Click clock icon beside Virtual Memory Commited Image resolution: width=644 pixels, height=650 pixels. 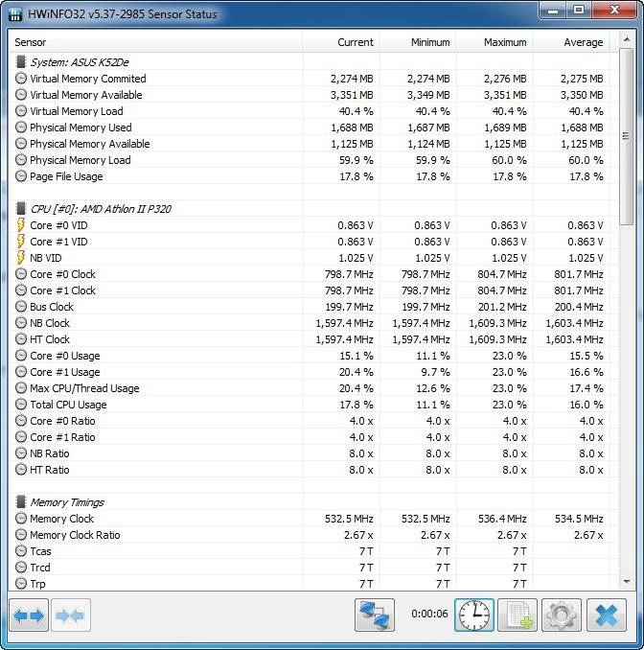tap(21, 79)
